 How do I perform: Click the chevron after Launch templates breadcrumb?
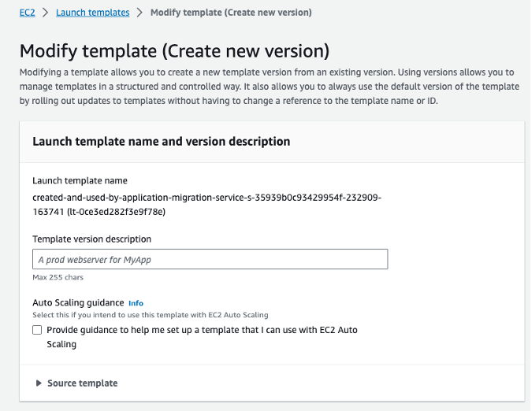(140, 13)
